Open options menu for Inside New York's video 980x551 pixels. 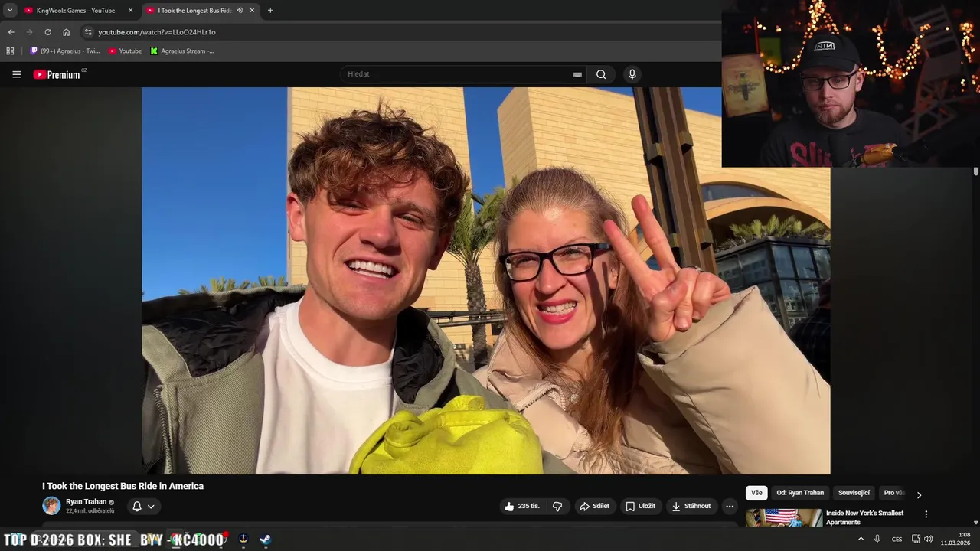click(926, 514)
